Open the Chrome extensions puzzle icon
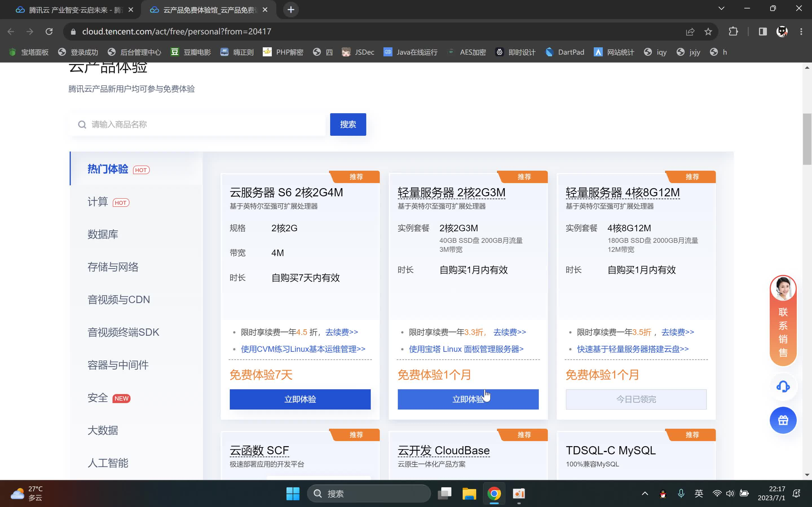Viewport: 812px width, 507px height. coord(733,32)
